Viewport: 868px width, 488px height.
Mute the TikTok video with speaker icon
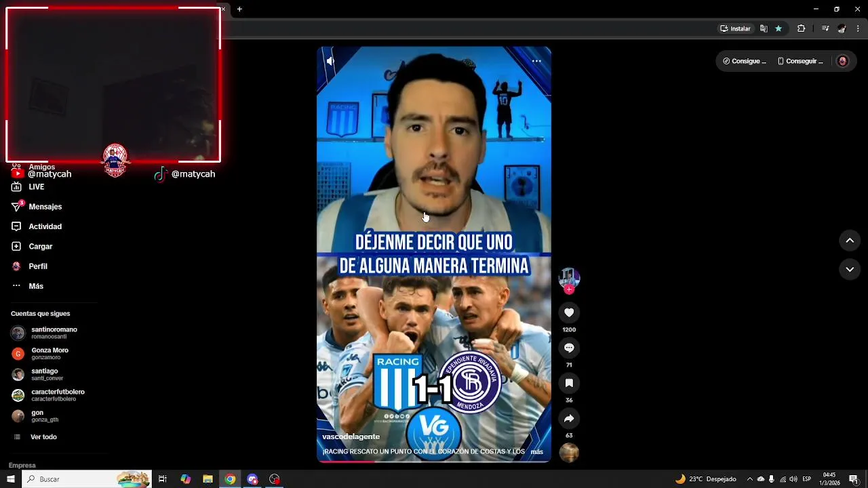[330, 61]
